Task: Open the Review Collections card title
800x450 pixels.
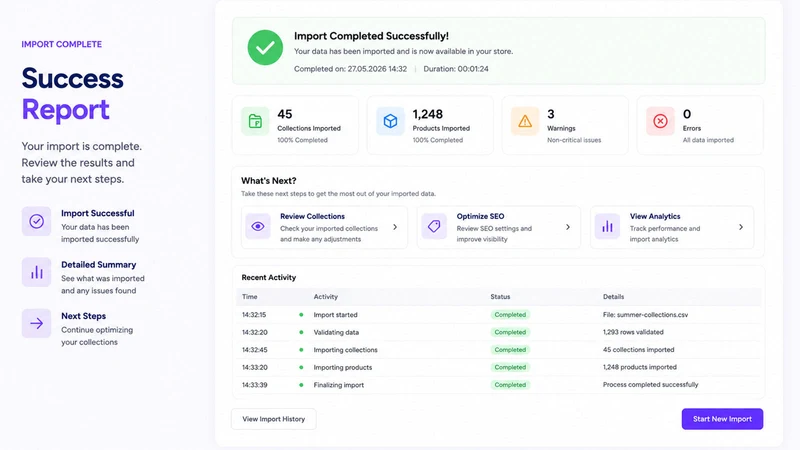Action: coord(312,216)
